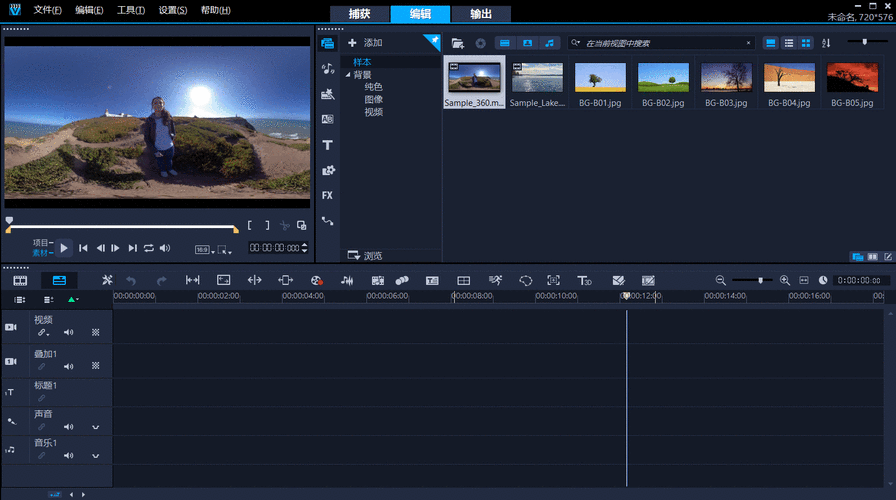Collapse the 背景 tree folder
Screen dimensions: 896x500
pyautogui.click(x=347, y=75)
